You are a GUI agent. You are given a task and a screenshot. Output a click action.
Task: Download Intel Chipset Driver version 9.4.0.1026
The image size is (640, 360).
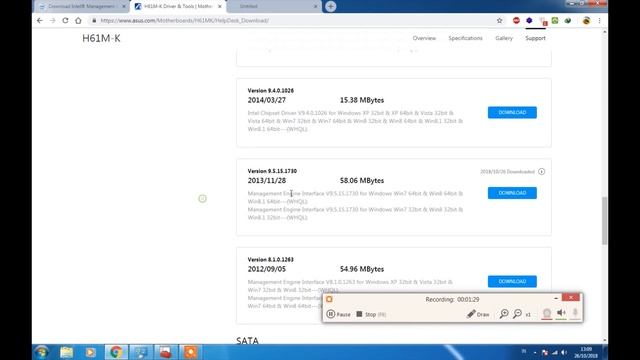pyautogui.click(x=512, y=112)
